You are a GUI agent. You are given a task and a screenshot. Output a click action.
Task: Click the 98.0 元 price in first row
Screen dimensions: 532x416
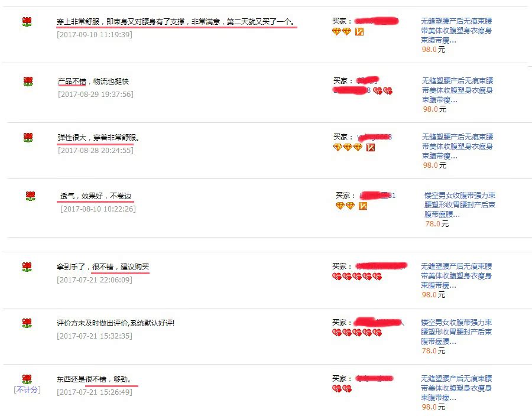(433, 50)
